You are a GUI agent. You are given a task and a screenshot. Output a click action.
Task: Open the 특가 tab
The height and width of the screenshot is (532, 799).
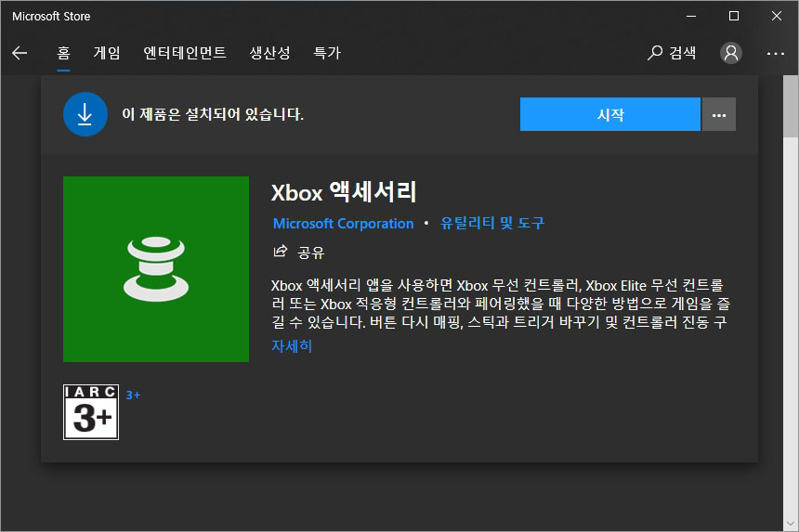coord(327,53)
